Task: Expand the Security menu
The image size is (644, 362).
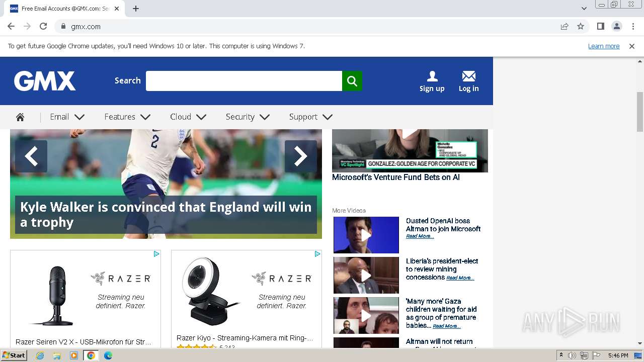Action: point(248,117)
